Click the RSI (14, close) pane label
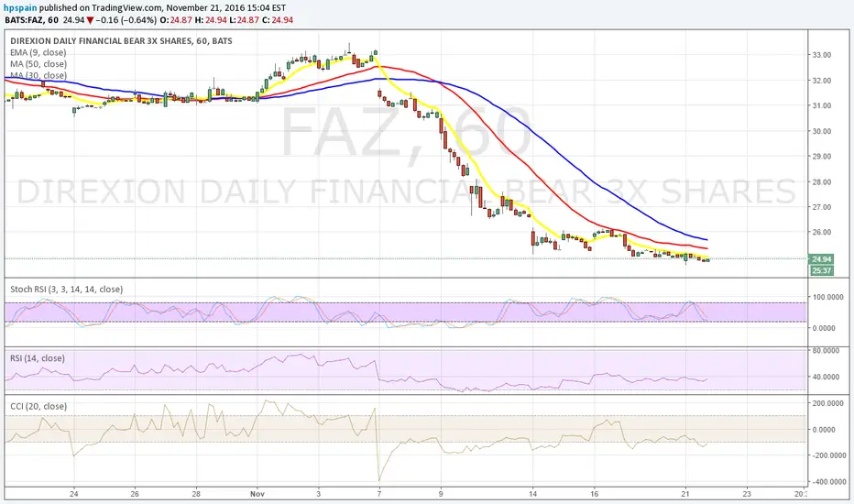This screenshot has width=854, height=504. [x=37, y=358]
